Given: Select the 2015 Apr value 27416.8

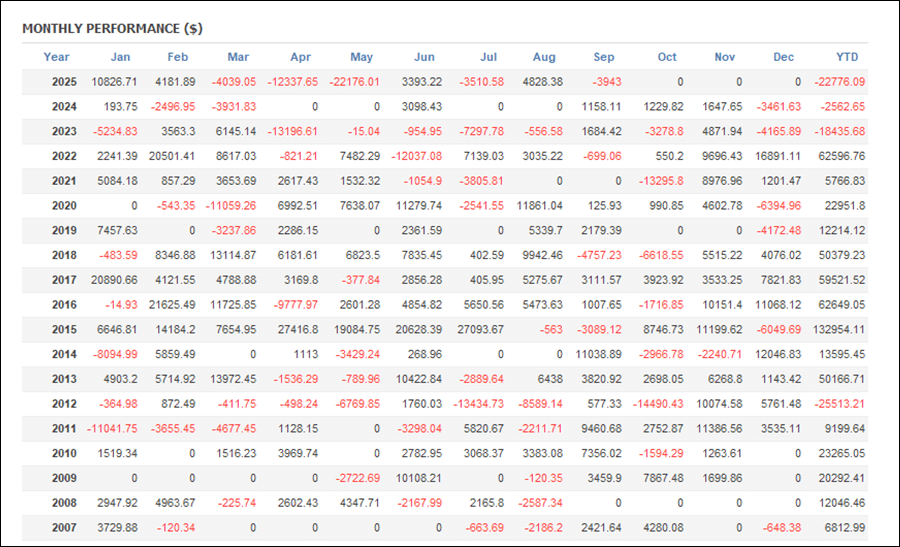Looking at the screenshot, I should (294, 328).
